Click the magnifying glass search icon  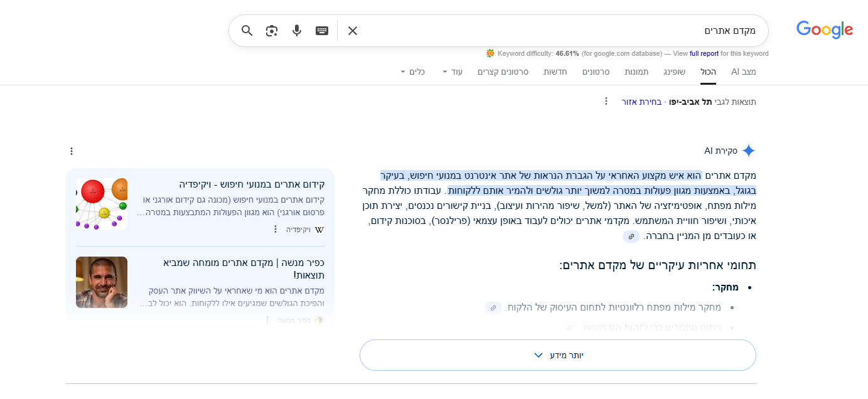[247, 31]
